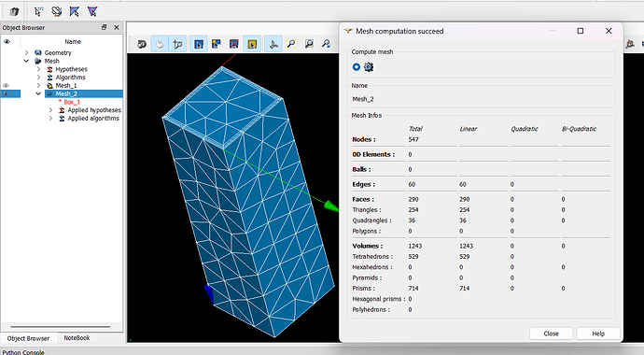Switch to the NoteBook tab
The image size is (644, 355).
click(77, 338)
